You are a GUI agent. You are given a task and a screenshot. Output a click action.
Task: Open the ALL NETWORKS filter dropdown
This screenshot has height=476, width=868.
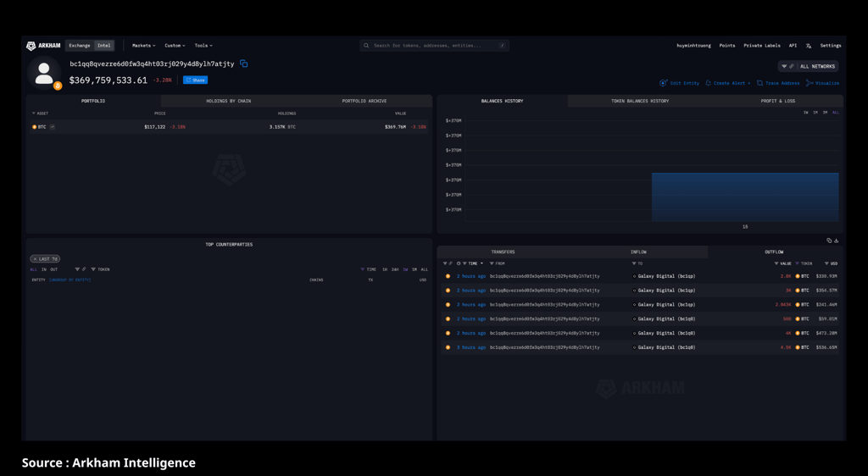808,66
